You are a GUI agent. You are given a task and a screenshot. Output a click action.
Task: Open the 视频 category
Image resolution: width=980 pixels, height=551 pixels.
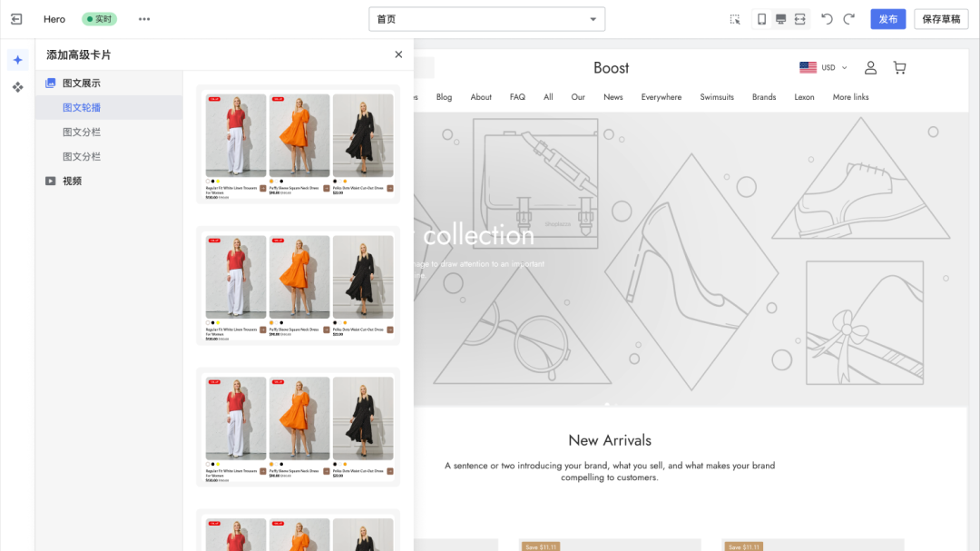point(72,182)
